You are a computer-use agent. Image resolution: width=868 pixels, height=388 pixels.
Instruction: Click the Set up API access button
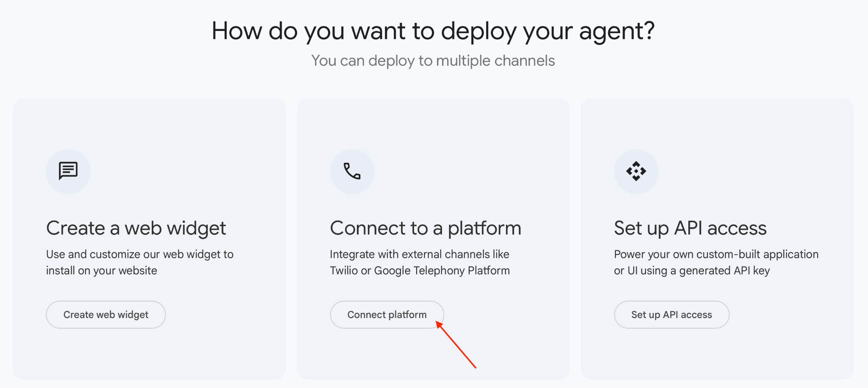click(672, 315)
